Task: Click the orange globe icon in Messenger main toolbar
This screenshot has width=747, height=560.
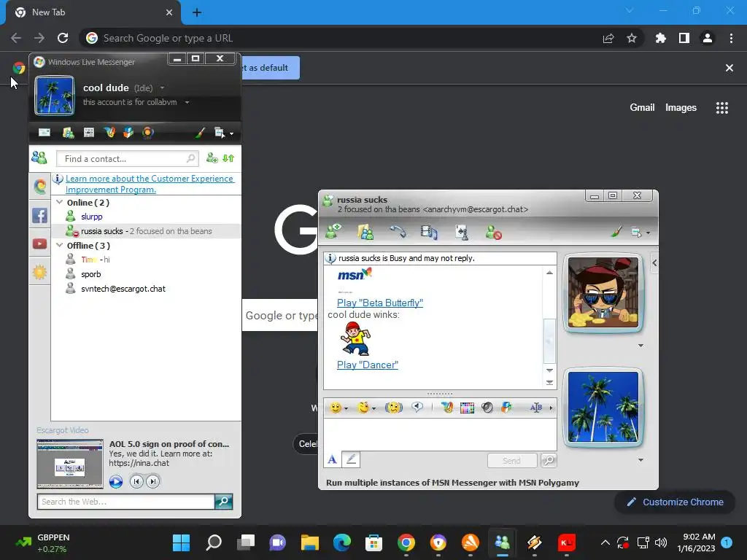Action: coord(147,133)
